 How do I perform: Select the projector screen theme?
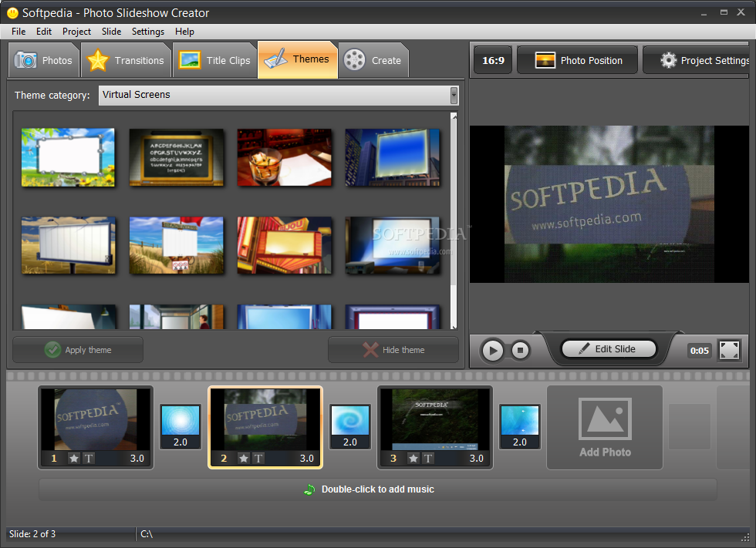tap(393, 245)
